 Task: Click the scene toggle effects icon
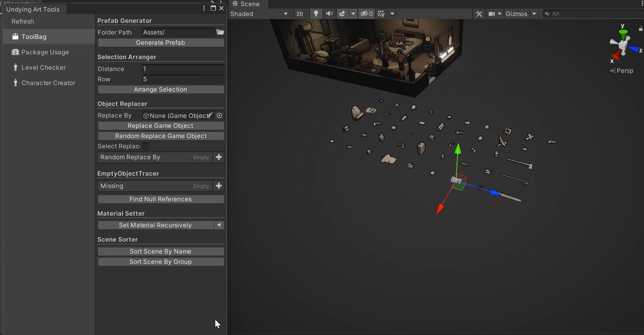tap(342, 14)
